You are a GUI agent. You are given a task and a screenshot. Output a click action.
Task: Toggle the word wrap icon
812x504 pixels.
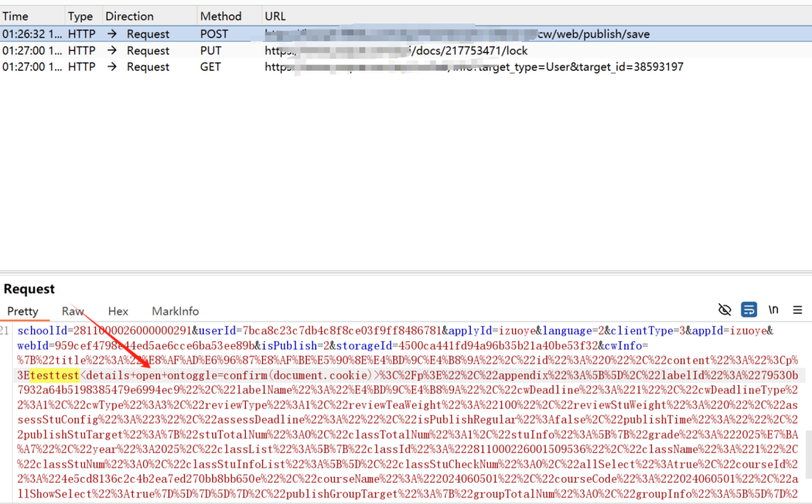click(x=749, y=310)
